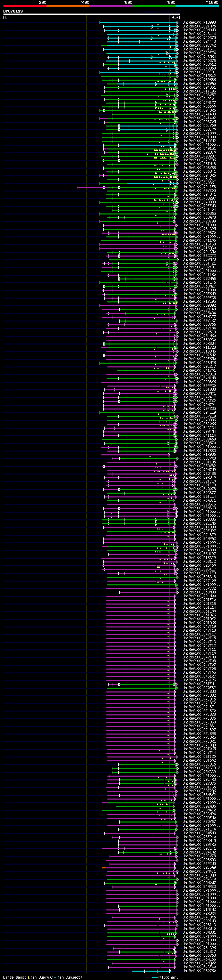Select the UniRef100_P06600 label
Screen dimensions: 222x980
coord(199,106)
